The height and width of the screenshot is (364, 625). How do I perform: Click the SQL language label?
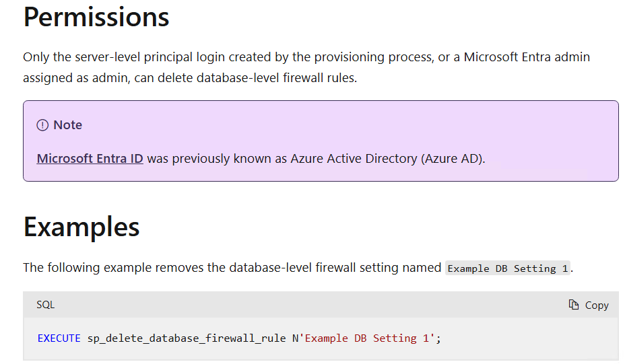[45, 305]
